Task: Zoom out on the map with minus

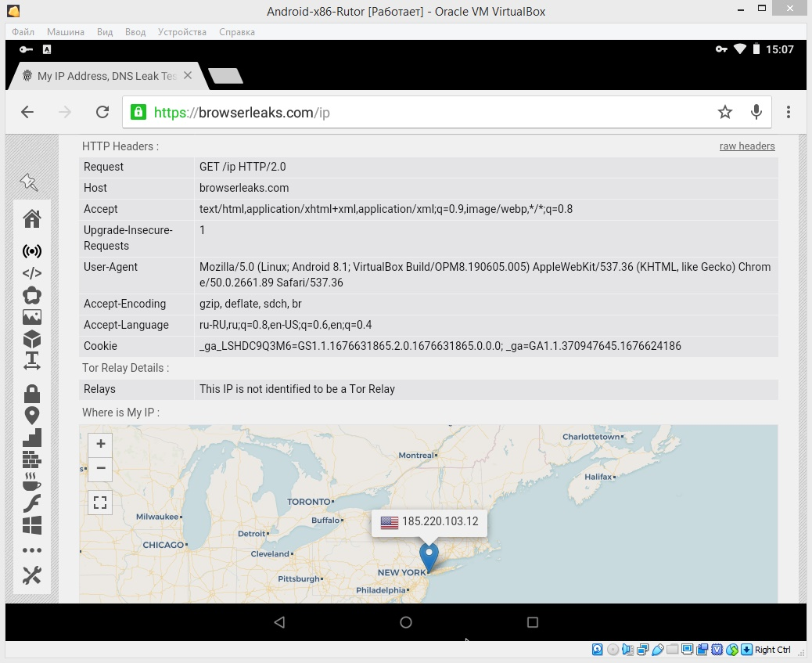Action: [100, 469]
